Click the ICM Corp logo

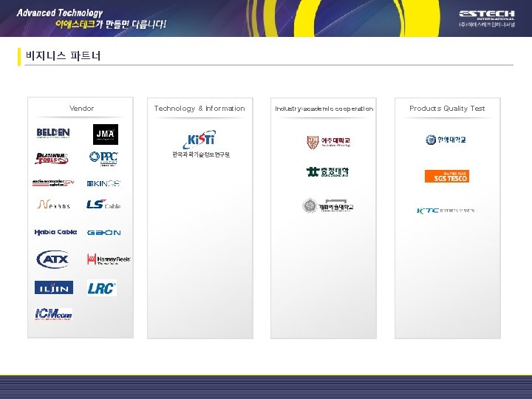coord(53,314)
